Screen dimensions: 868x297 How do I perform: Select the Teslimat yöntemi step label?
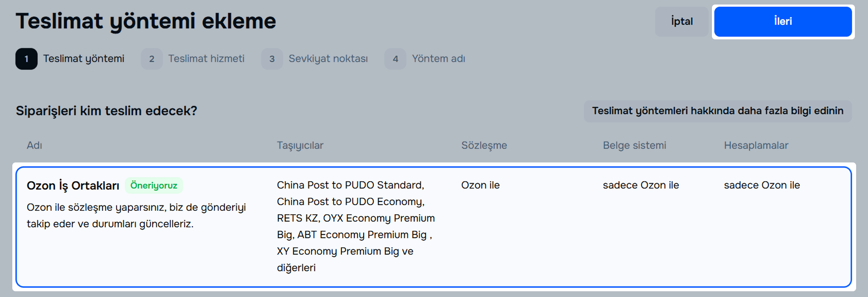[x=84, y=59]
